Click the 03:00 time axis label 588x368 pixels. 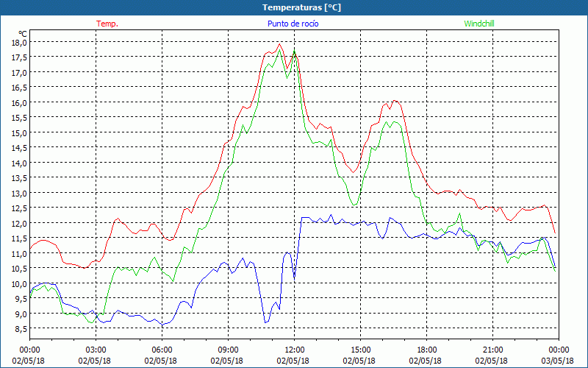[96, 350]
